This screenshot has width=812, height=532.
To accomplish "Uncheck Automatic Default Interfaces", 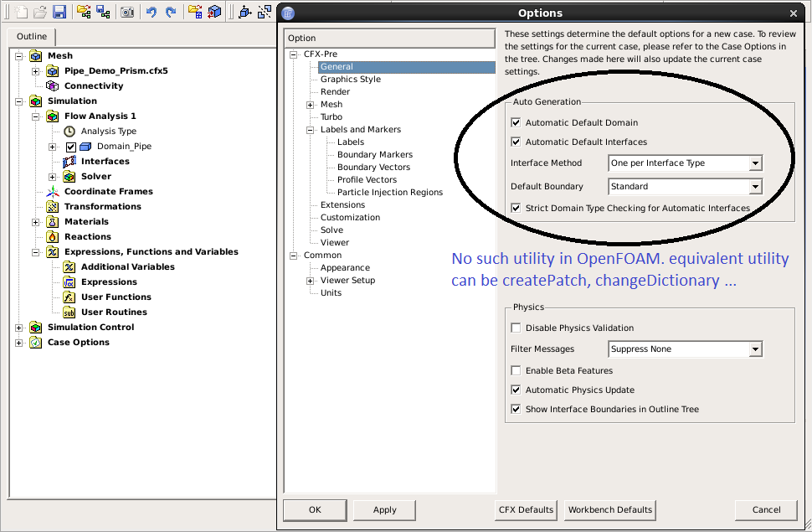I will point(516,142).
